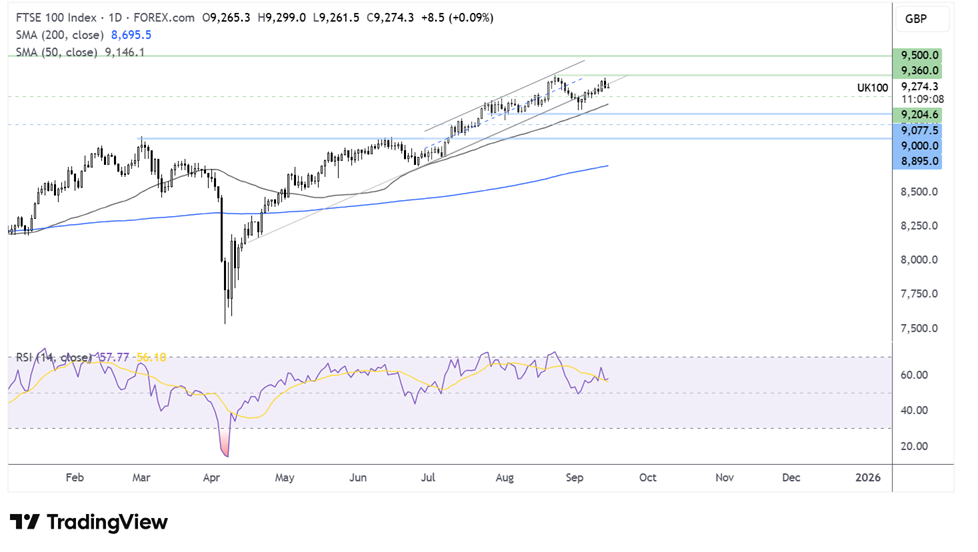The height and width of the screenshot is (552, 978).
Task: Click the 9,360.0 price level label
Action: (917, 70)
